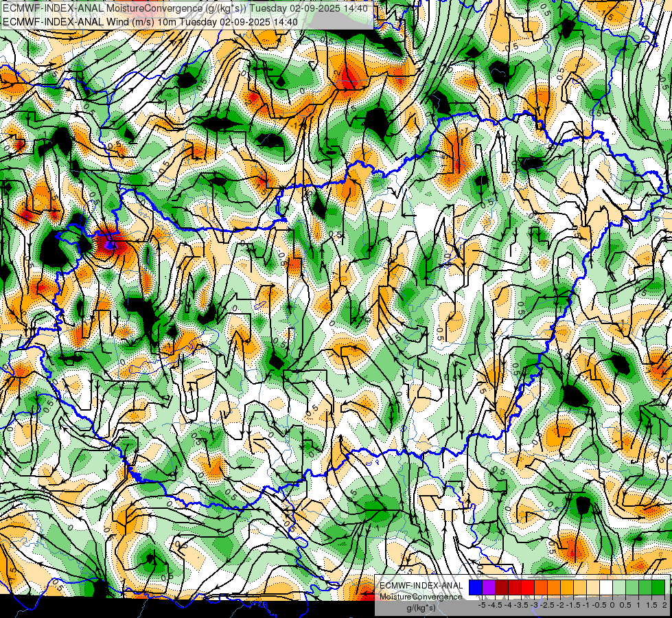This screenshot has width=672, height=618.
Task: Click the 1.5 tick label in legend
Action: [x=651, y=605]
